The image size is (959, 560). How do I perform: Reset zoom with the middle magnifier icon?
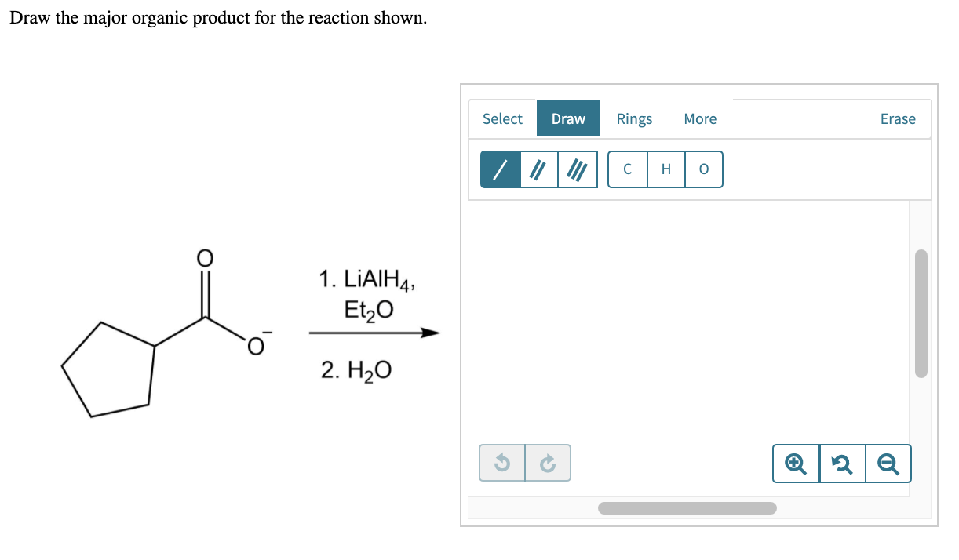tap(842, 463)
